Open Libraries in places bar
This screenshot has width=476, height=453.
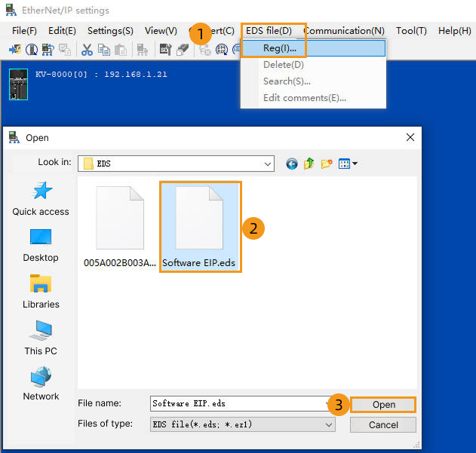[41, 291]
